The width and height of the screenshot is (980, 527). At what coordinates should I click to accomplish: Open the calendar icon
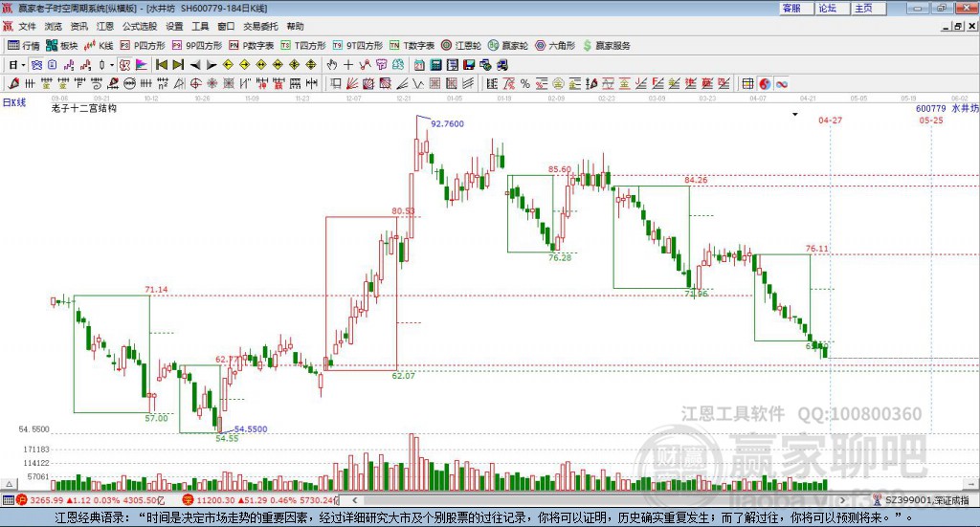[x=419, y=65]
